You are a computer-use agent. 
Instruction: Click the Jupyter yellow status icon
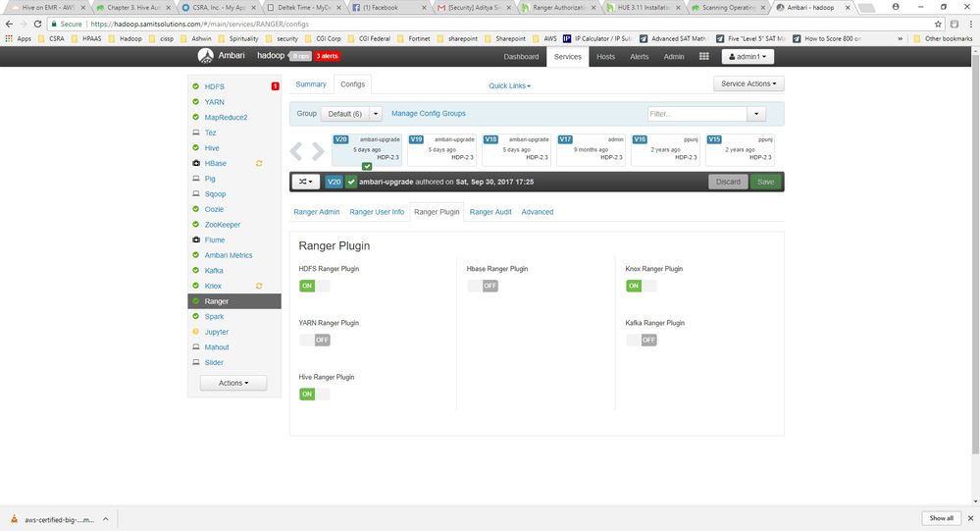pyautogui.click(x=195, y=332)
